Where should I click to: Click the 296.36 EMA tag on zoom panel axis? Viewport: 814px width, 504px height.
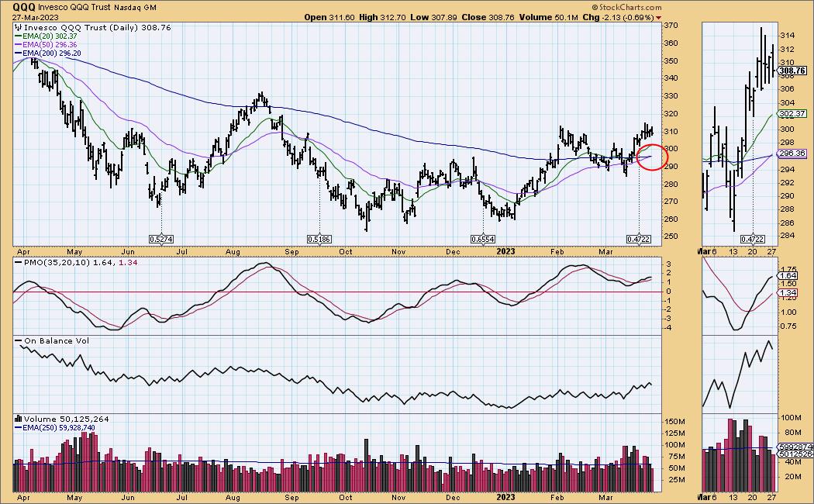[x=792, y=154]
